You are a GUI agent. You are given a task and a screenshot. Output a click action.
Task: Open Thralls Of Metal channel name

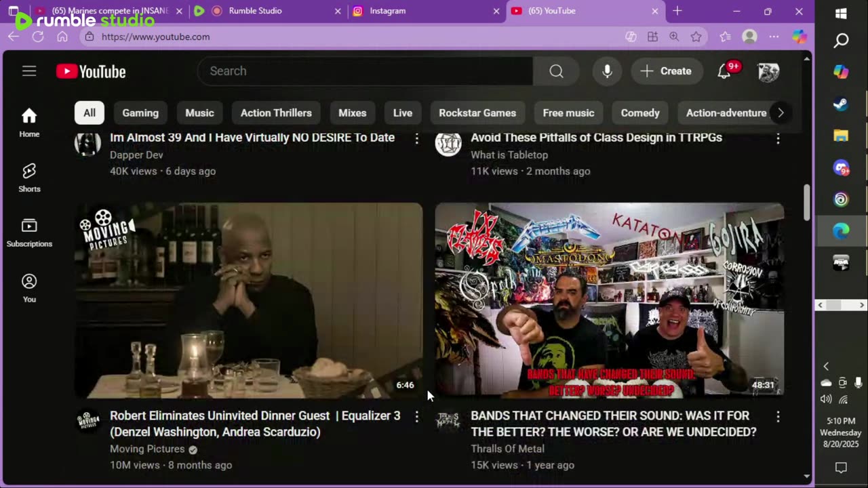507,449
